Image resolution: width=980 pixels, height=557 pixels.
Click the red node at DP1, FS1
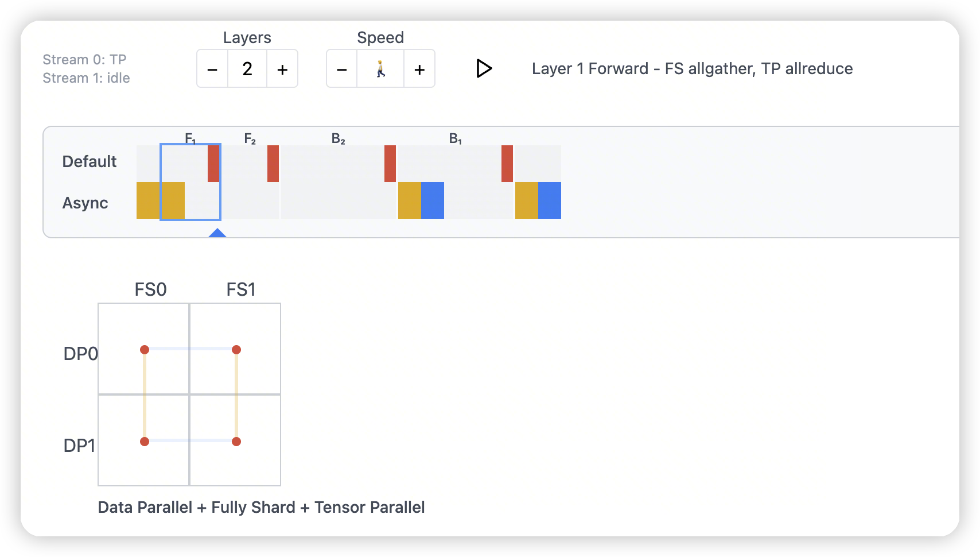coord(236,442)
